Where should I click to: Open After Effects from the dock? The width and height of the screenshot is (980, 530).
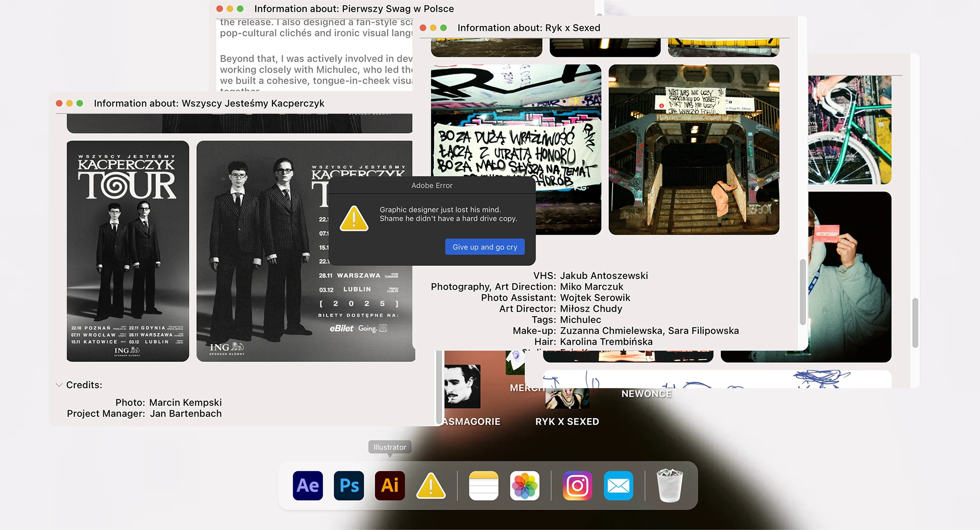[x=308, y=485]
